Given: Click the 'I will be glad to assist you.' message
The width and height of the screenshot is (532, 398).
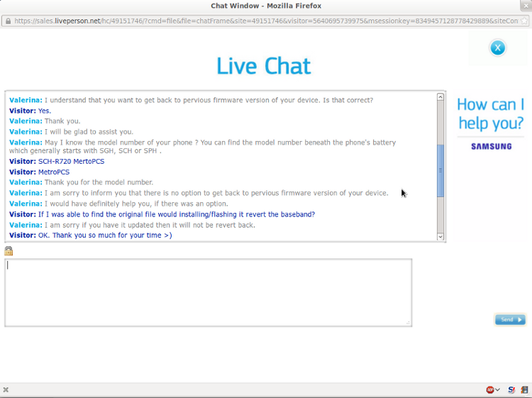Looking at the screenshot, I should (x=71, y=132).
